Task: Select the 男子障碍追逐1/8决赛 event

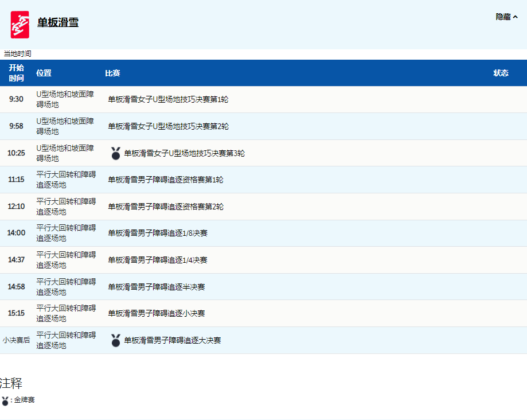Action: click(x=158, y=233)
